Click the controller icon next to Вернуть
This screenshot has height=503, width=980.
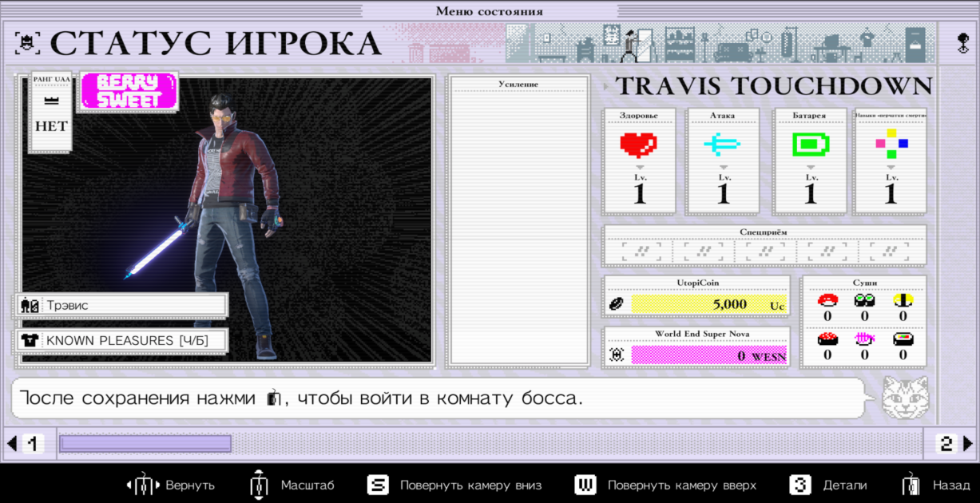point(142,485)
